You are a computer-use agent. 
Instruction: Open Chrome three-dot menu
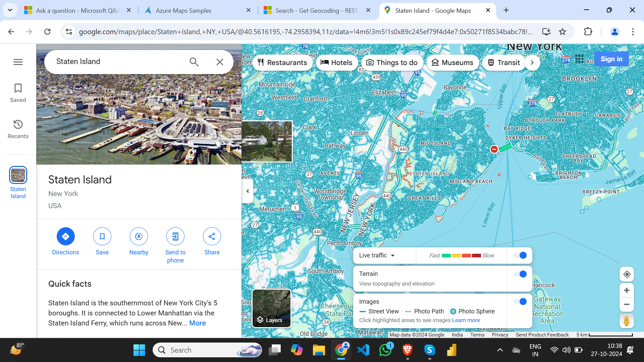coord(633,32)
